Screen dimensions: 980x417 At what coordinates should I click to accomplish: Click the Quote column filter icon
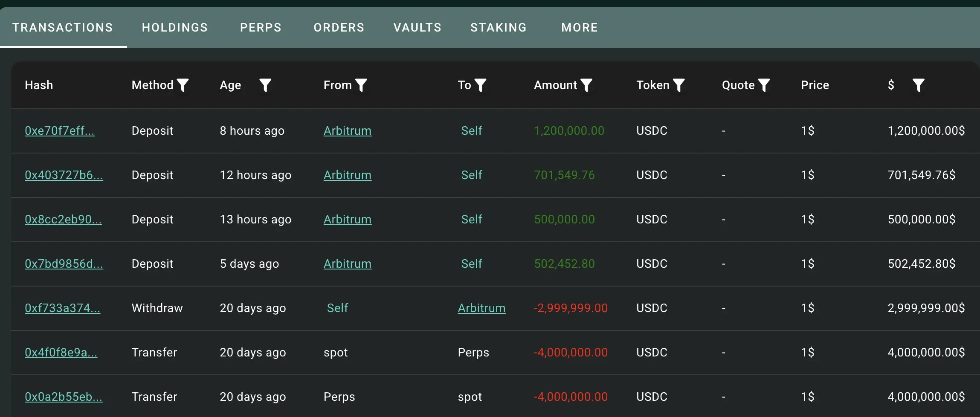click(x=764, y=85)
